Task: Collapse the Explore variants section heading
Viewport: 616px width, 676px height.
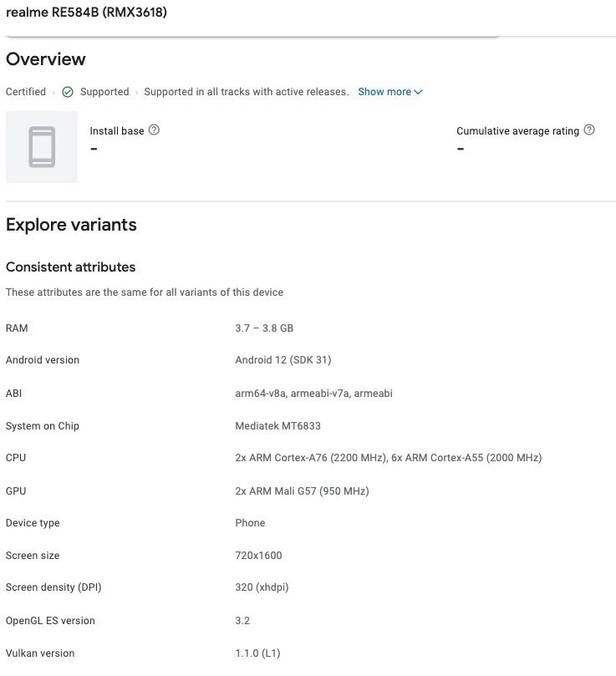Action: (71, 224)
